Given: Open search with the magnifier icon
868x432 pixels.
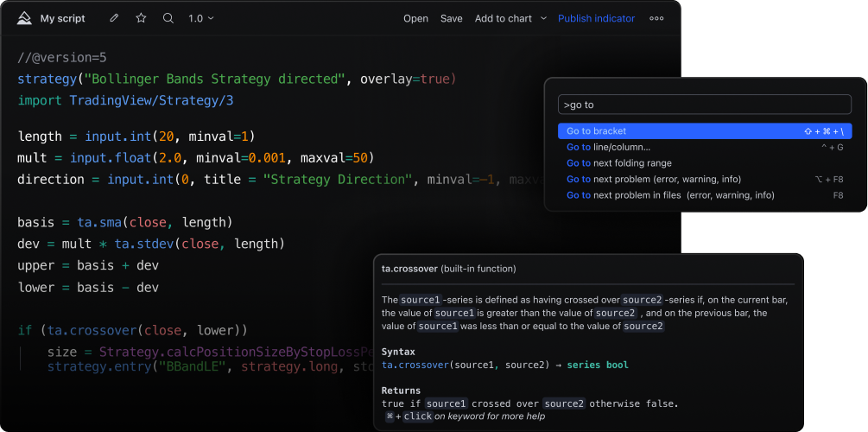Looking at the screenshot, I should pos(168,18).
